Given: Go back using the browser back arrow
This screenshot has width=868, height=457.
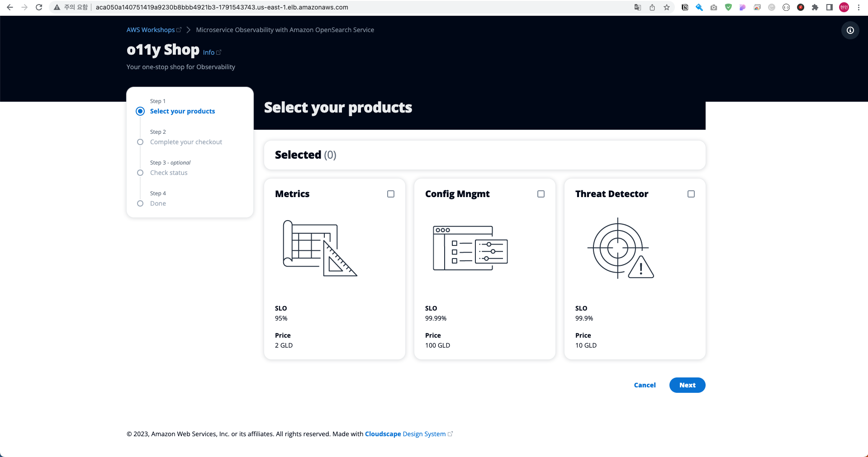Looking at the screenshot, I should (x=10, y=7).
